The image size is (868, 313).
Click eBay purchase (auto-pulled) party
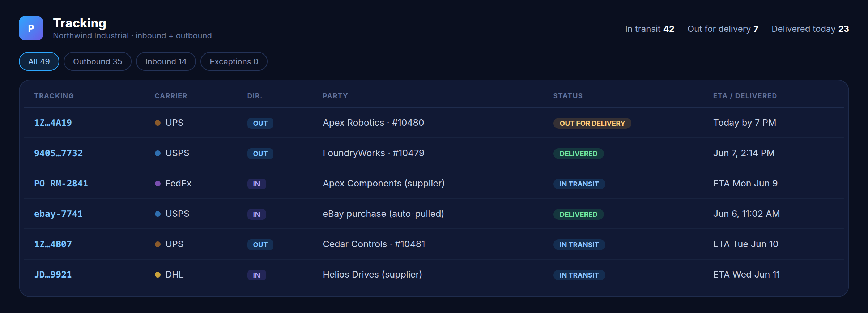point(383,214)
